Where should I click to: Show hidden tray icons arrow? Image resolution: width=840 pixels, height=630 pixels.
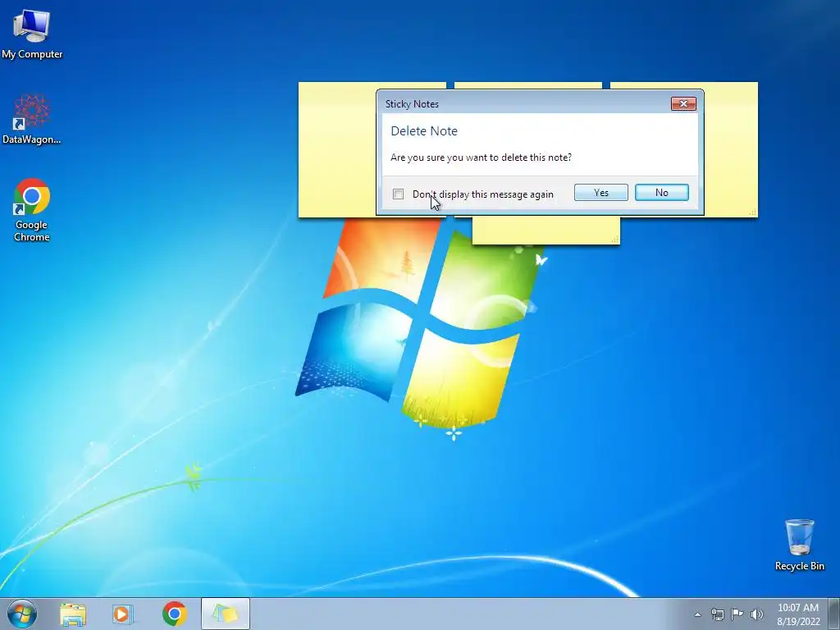tap(697, 614)
